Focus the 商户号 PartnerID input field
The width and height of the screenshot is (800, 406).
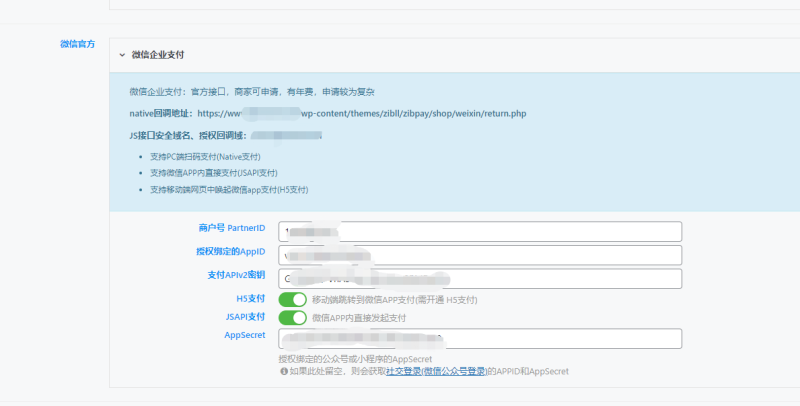pos(480,232)
